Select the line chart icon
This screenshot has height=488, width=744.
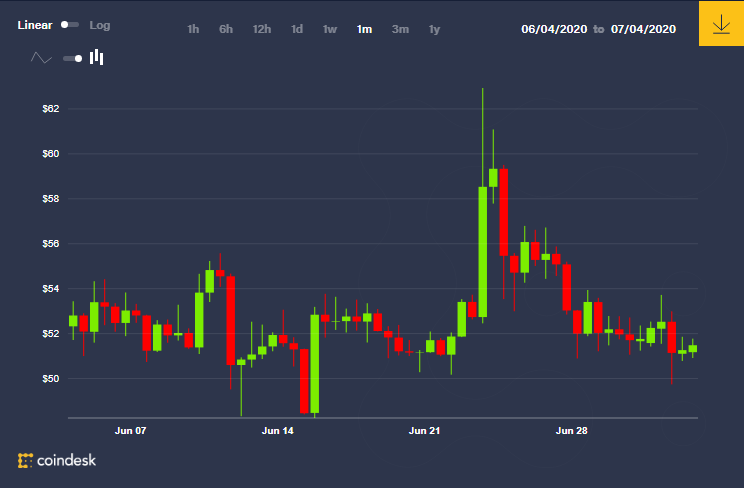click(41, 58)
